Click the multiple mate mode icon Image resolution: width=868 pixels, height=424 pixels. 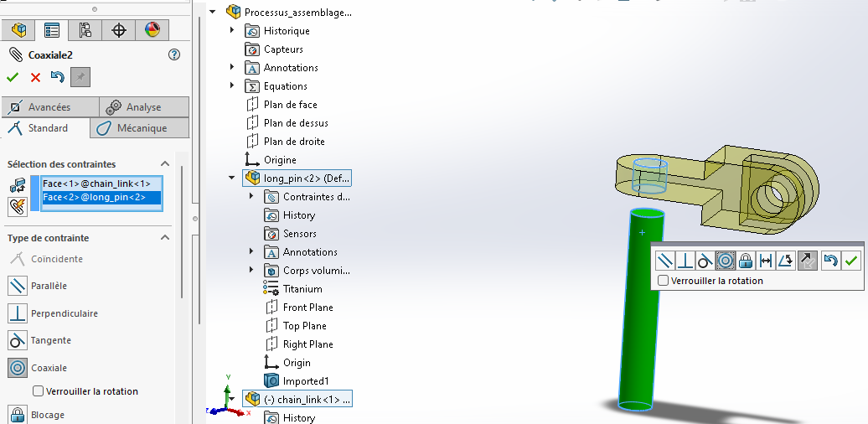click(18, 207)
